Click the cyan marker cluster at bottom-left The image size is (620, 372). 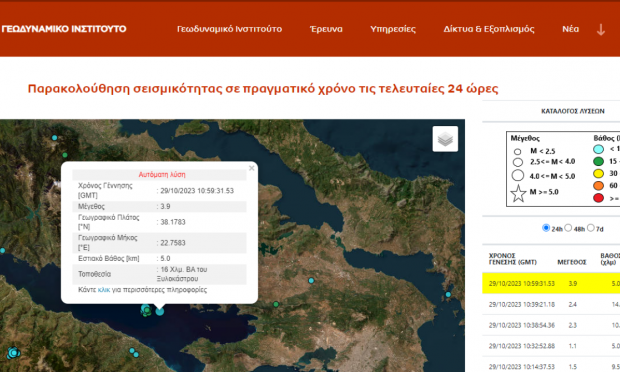click(x=14, y=352)
